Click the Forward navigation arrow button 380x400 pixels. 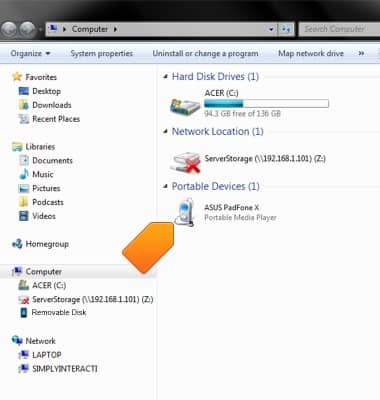[x=27, y=29]
